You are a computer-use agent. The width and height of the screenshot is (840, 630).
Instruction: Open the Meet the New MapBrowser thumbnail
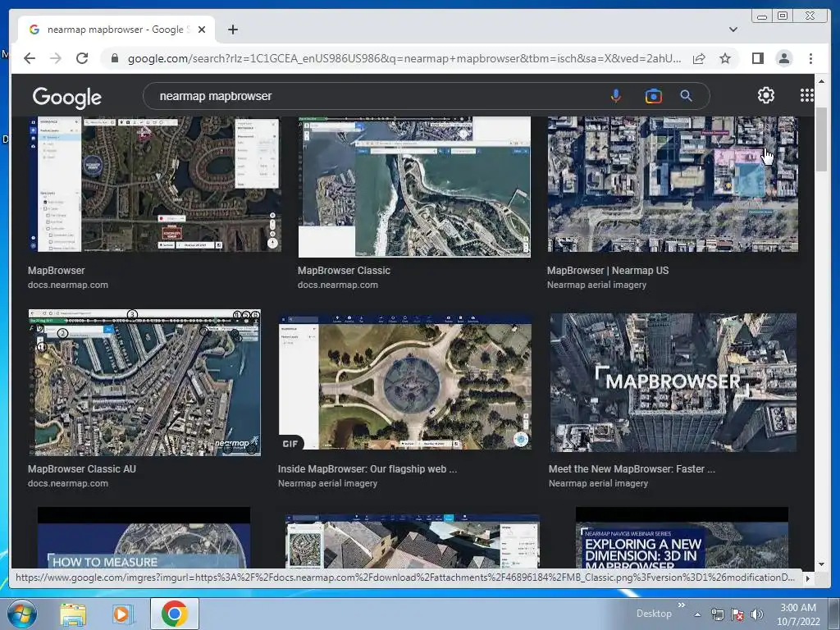673,382
